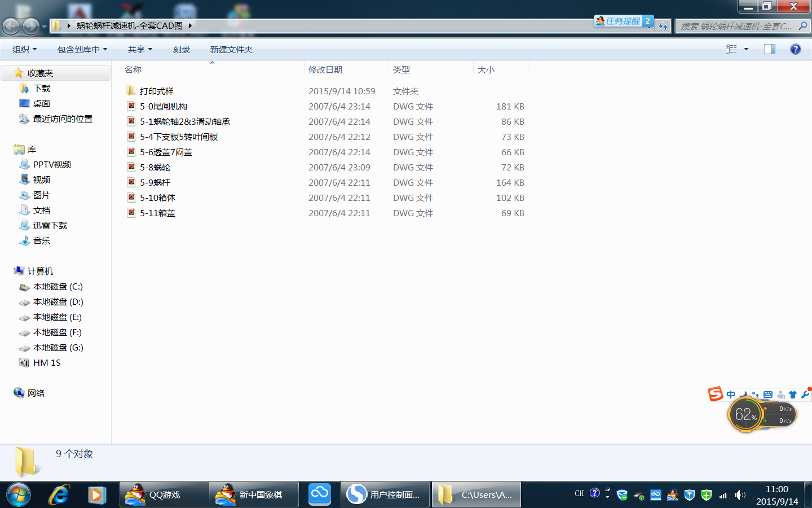Select the file 5-8蜗轮
Image resolution: width=812 pixels, height=508 pixels.
pyautogui.click(x=155, y=168)
